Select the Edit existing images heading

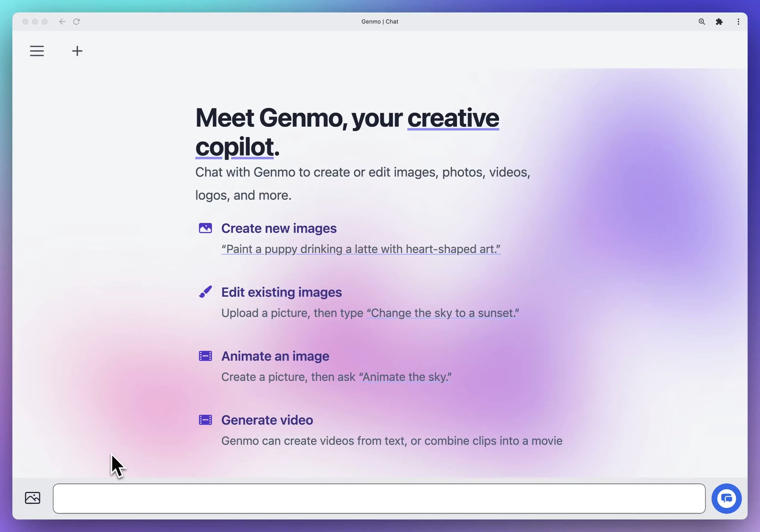(281, 292)
